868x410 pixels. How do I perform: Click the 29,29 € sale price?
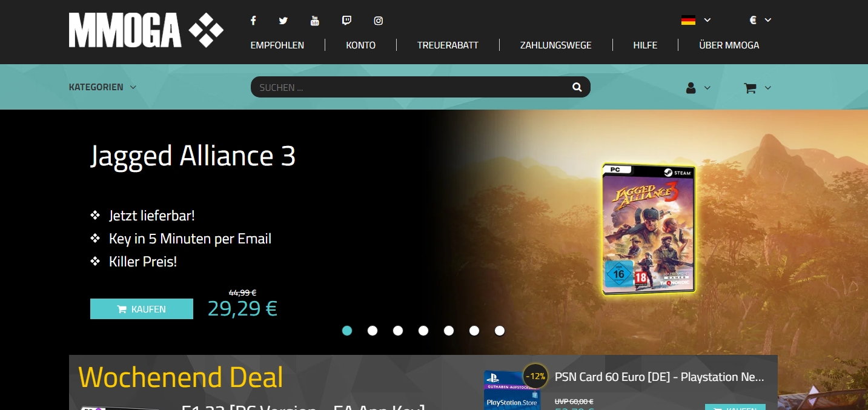242,308
